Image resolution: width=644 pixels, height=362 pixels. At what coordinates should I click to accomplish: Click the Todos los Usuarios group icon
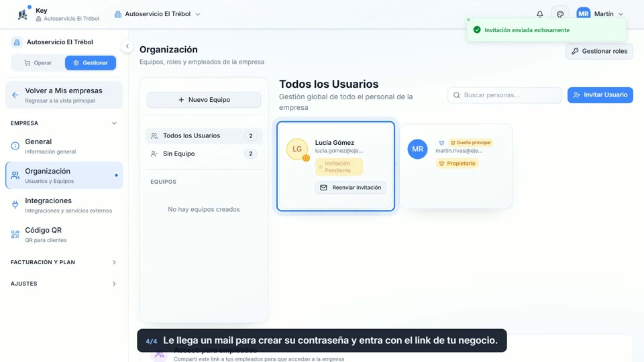pos(154,136)
